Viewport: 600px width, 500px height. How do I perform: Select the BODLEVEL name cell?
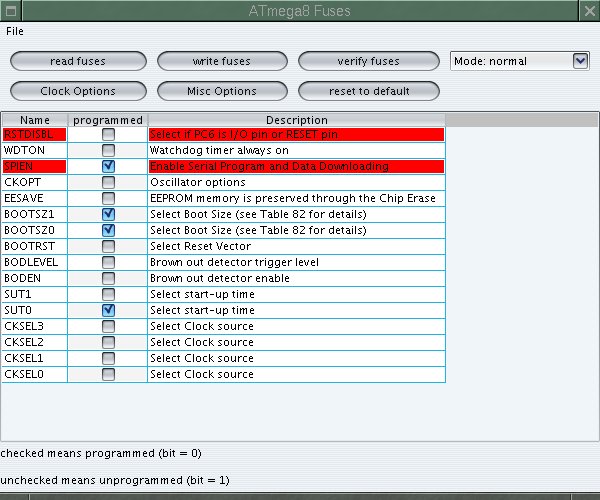point(35,262)
